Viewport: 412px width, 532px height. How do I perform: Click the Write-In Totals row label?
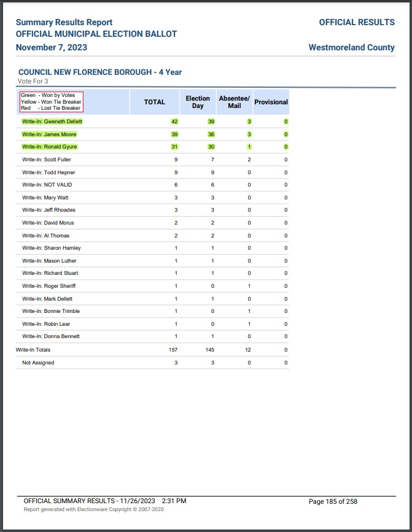pyautogui.click(x=33, y=350)
